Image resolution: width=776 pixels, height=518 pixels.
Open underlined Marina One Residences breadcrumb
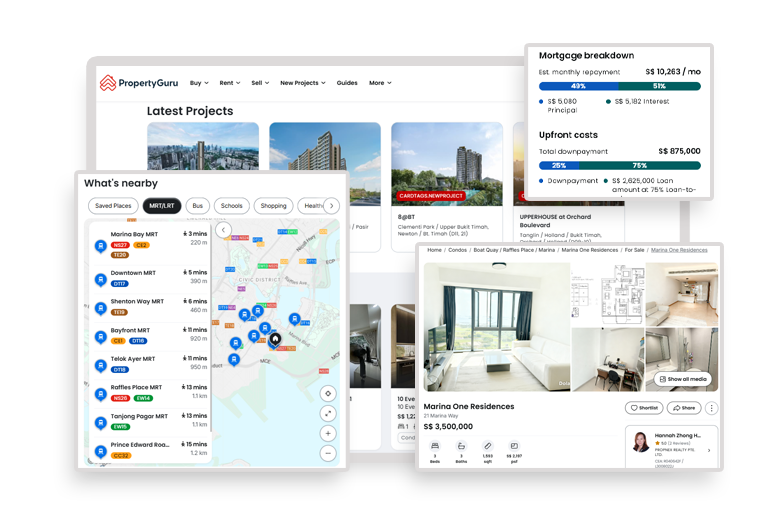[679, 250]
